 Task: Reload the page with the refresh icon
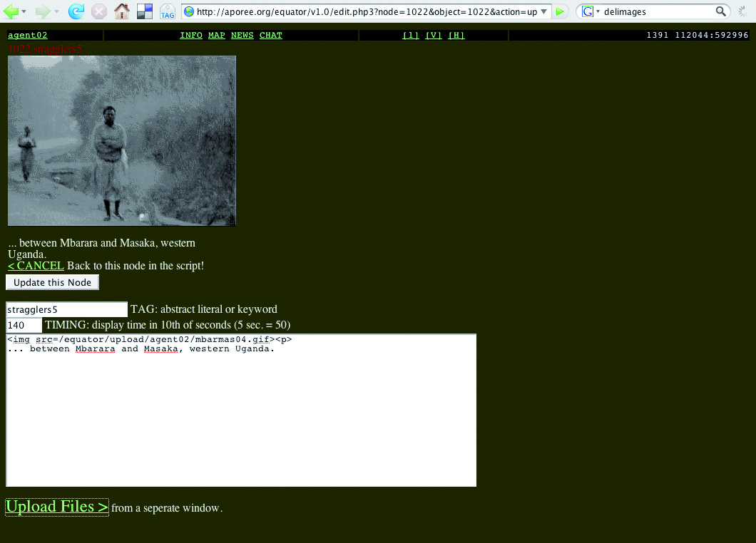pyautogui.click(x=76, y=11)
